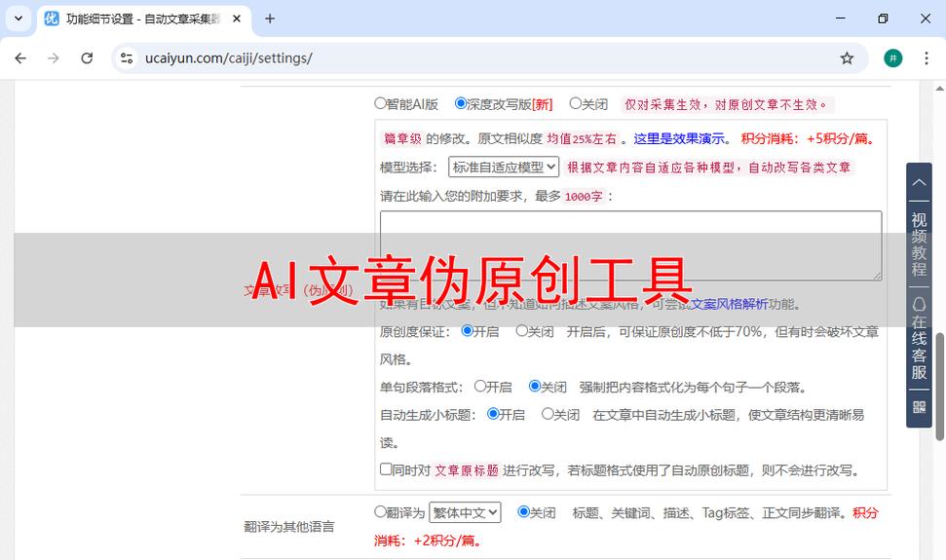Collapse sidebar with the up chevron icon
946x560 pixels.
pyautogui.click(x=919, y=182)
